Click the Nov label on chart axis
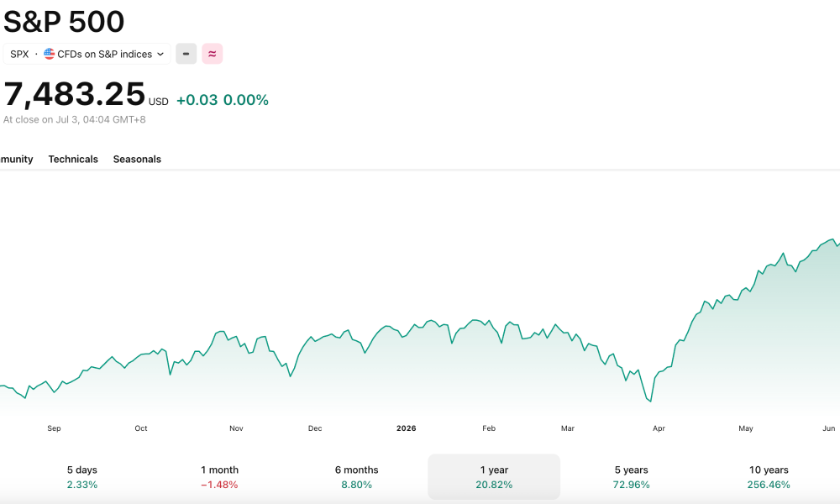The width and height of the screenshot is (840, 504). 236,428
